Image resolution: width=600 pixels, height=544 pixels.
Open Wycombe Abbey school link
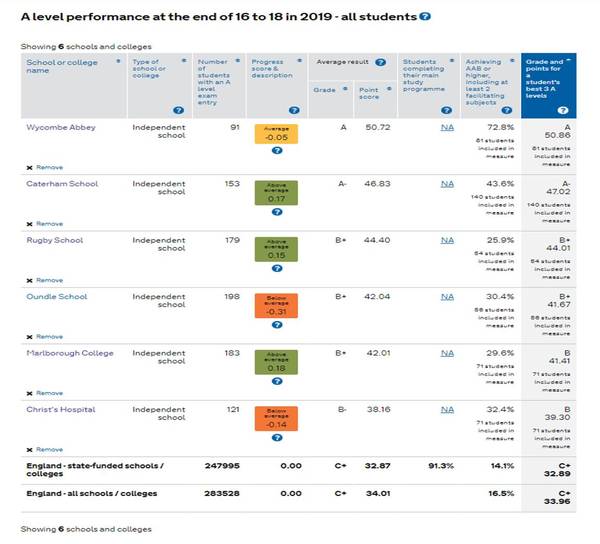pyautogui.click(x=61, y=127)
